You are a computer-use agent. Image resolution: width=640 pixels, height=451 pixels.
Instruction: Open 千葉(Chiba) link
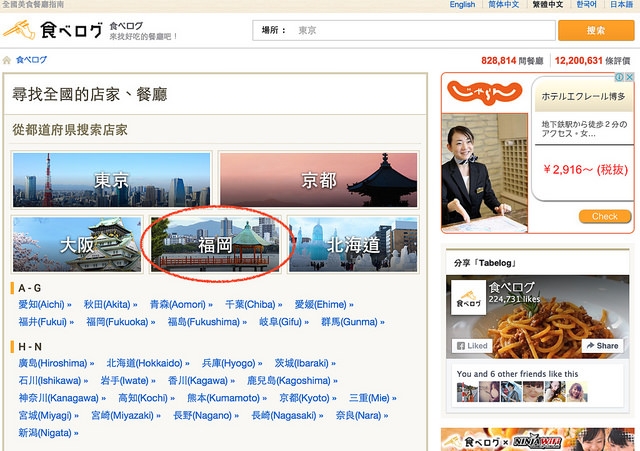[x=253, y=304]
